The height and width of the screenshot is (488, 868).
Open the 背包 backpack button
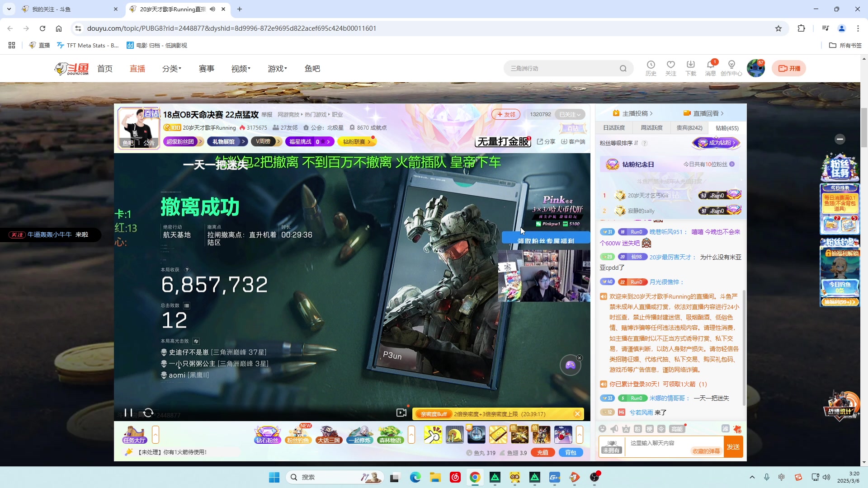click(x=571, y=452)
